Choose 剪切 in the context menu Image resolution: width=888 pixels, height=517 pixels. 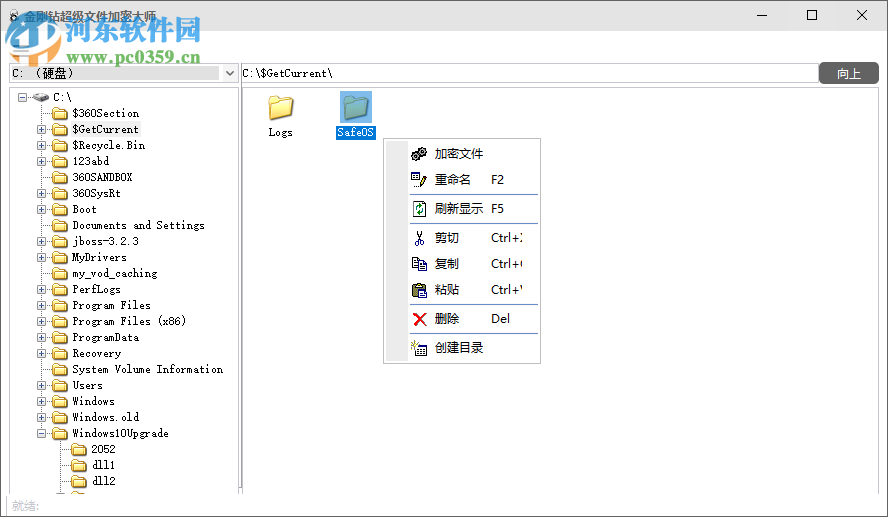(462, 238)
